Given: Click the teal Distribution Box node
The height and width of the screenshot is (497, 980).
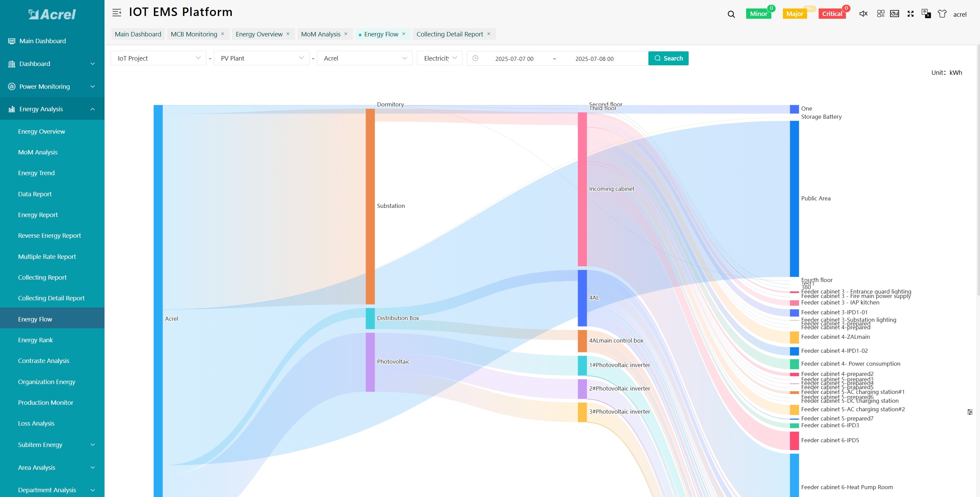Looking at the screenshot, I should tap(370, 318).
